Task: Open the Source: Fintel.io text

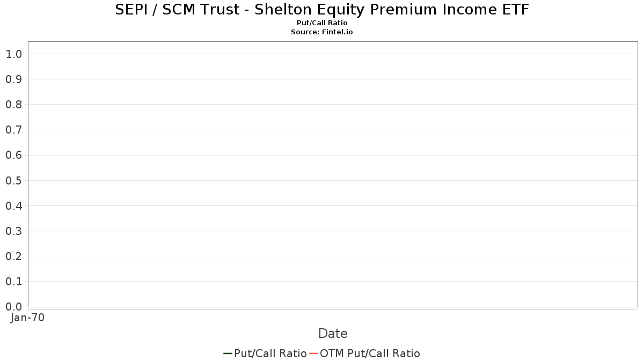Action: pos(322,32)
